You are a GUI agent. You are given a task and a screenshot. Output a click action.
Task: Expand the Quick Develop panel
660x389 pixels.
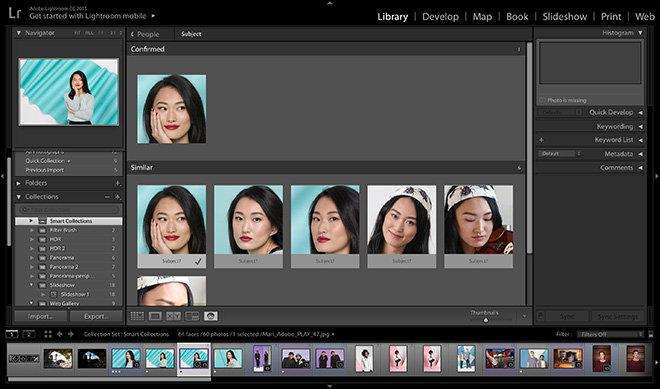(x=640, y=112)
